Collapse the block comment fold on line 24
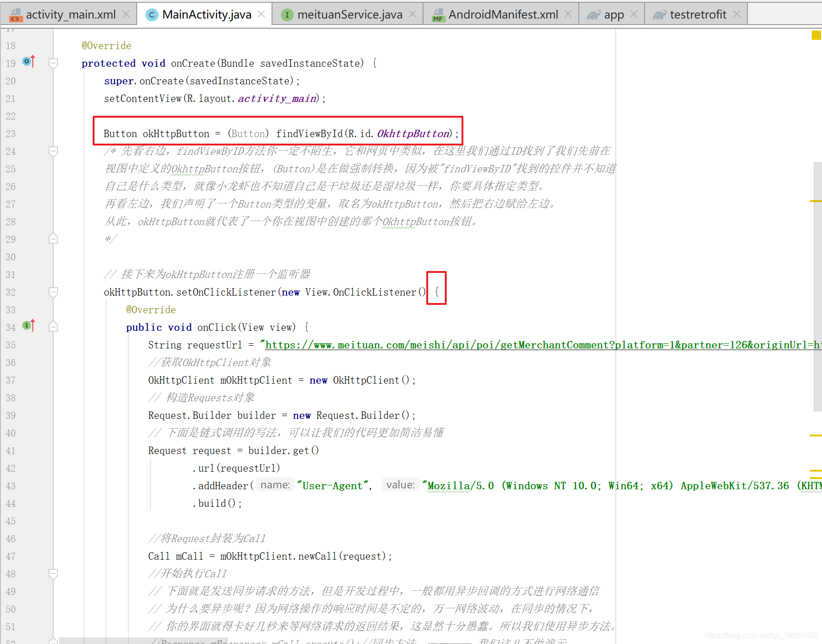 click(x=53, y=151)
